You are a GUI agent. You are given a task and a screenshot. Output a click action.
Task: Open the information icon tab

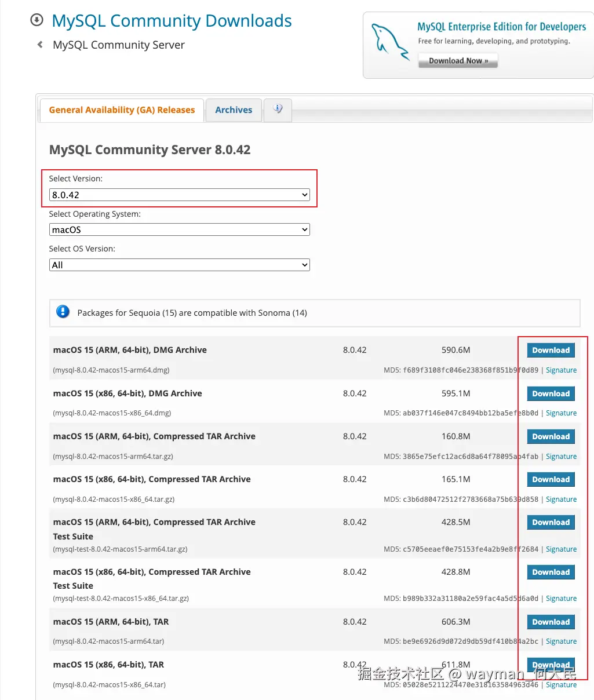pos(278,110)
